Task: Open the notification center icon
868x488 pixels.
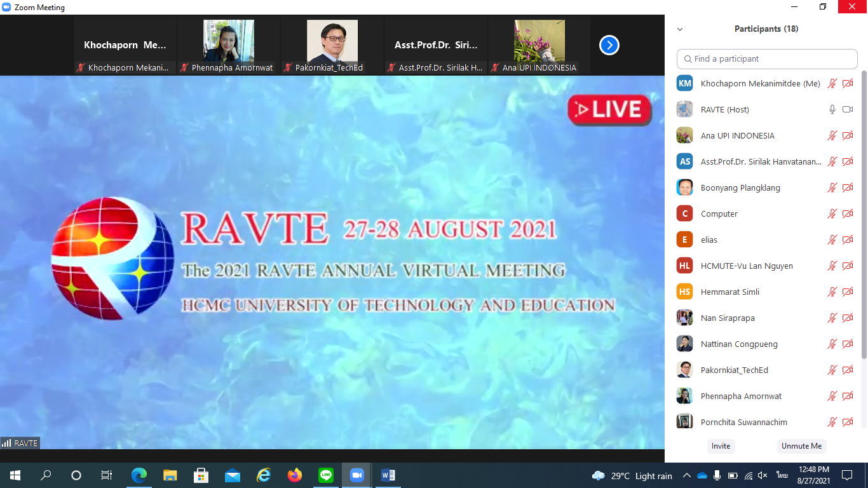Action: click(846, 475)
